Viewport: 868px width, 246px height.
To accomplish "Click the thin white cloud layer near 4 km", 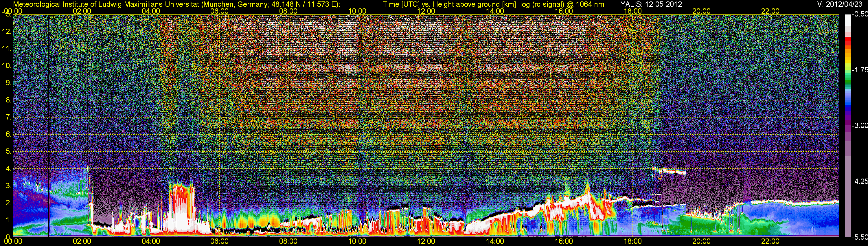I will [669, 170].
